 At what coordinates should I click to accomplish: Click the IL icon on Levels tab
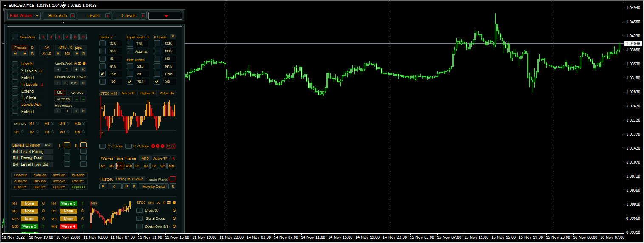tap(108, 16)
